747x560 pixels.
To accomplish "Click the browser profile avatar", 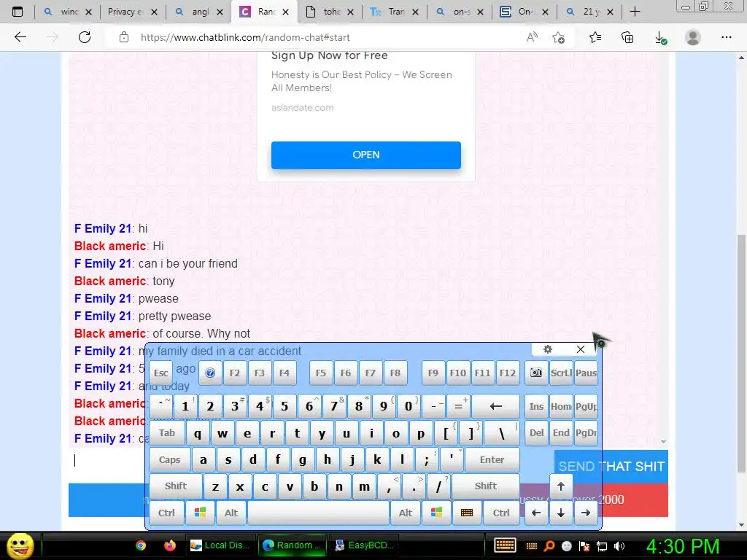I will (693, 37).
